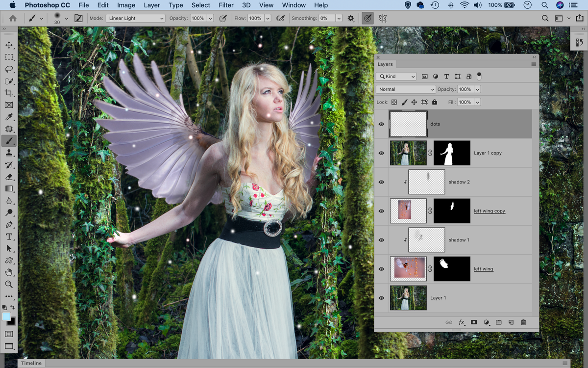Hide the Layer 1 copy layer

[381, 153]
